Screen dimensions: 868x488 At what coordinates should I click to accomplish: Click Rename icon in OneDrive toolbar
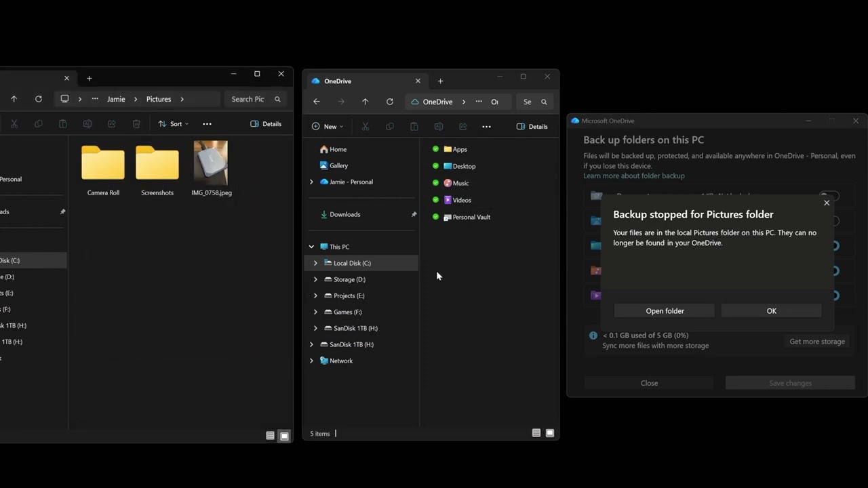pos(439,127)
